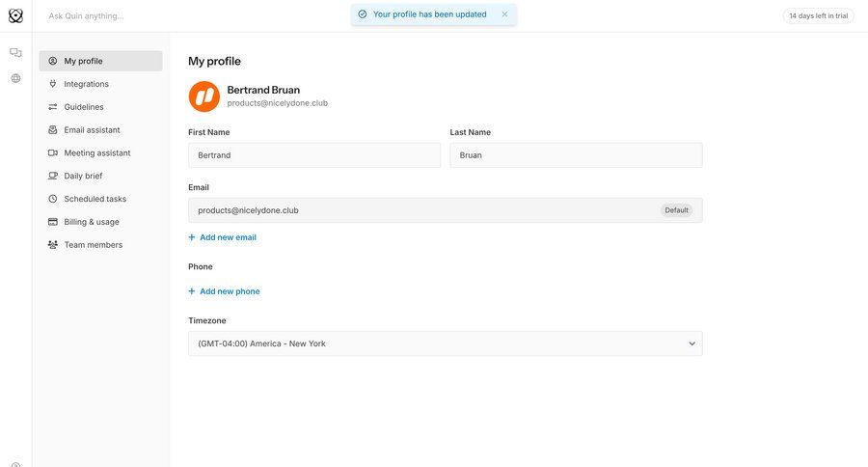The width and height of the screenshot is (868, 467).
Task: Go to Guidelines section
Action: click(83, 107)
